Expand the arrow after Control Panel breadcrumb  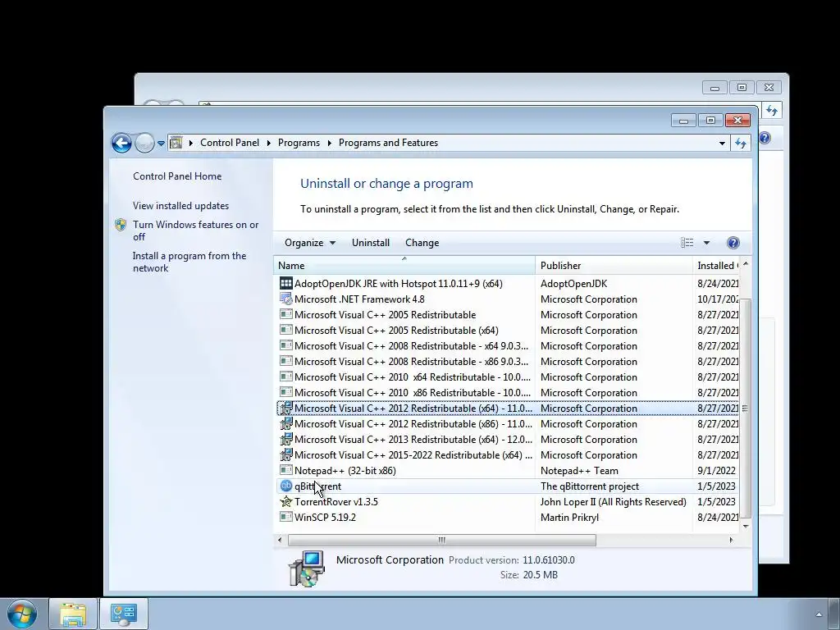click(x=268, y=143)
